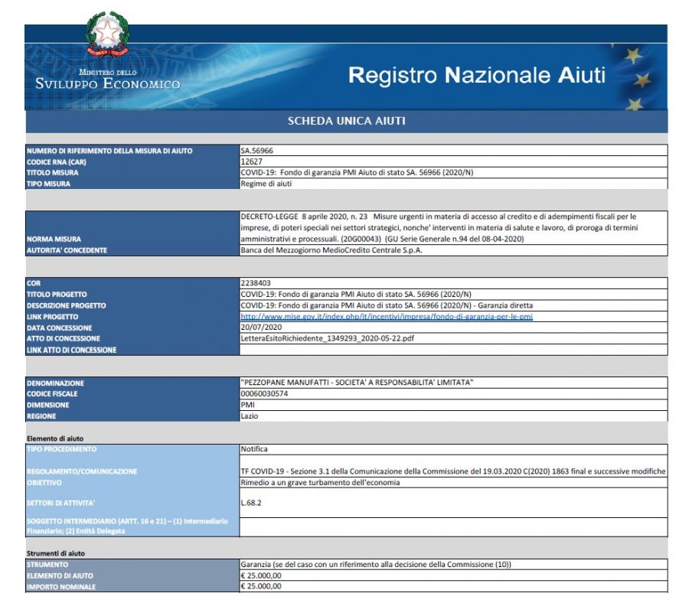
Task: Click the 'DIMENSIONE' label
Action: click(48, 405)
